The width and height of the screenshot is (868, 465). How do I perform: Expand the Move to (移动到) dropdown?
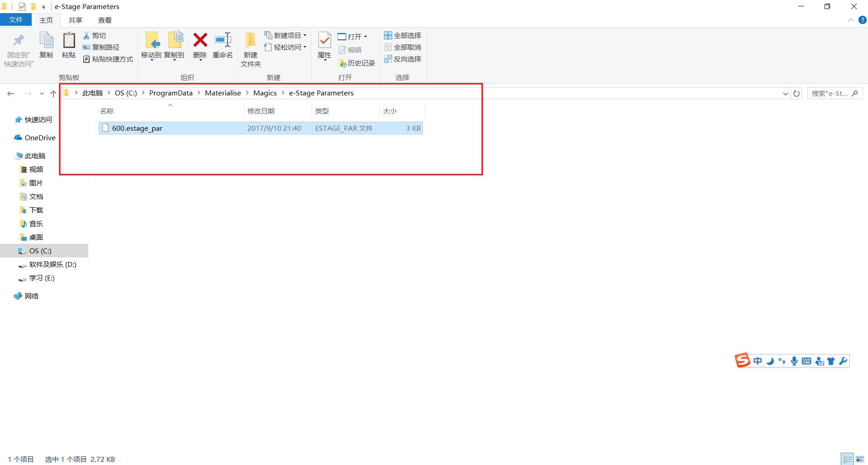pyautogui.click(x=152, y=59)
